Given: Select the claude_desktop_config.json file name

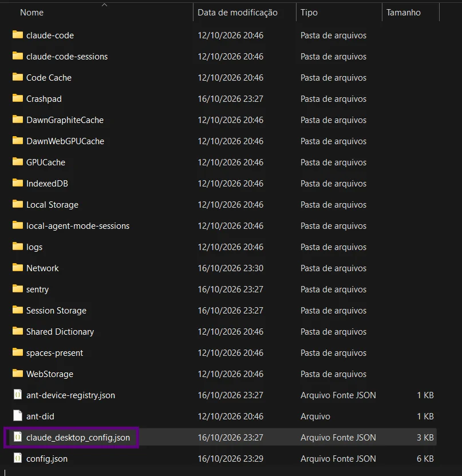Looking at the screenshot, I should (78, 438).
